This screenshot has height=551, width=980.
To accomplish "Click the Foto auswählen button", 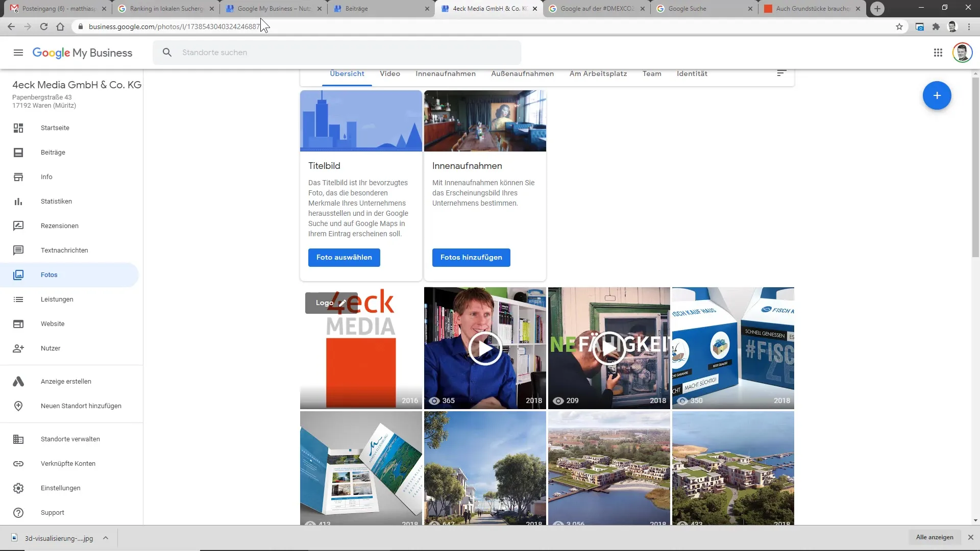I will coord(344,258).
